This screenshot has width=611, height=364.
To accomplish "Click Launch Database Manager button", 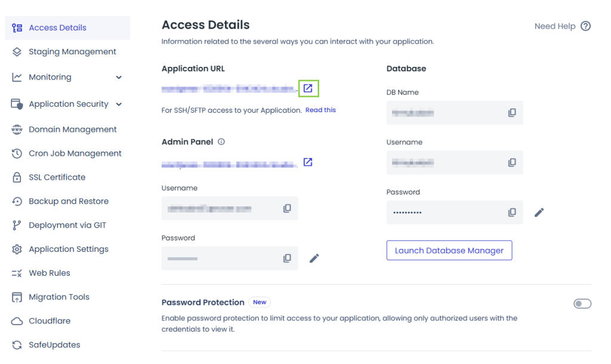I will (449, 251).
